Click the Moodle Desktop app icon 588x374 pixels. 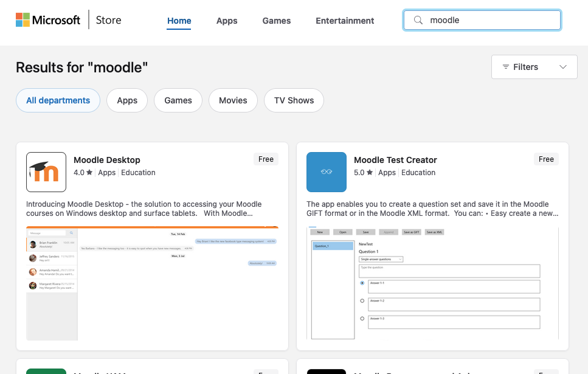46,172
